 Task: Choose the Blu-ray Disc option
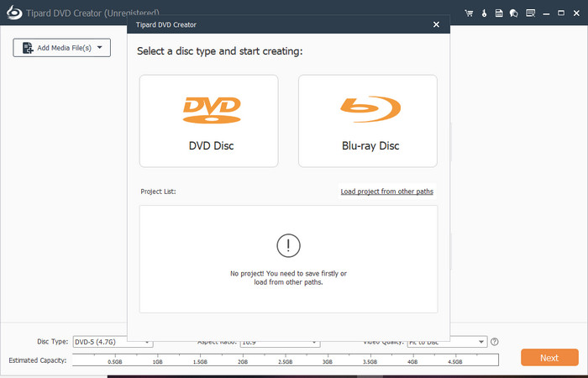368,121
